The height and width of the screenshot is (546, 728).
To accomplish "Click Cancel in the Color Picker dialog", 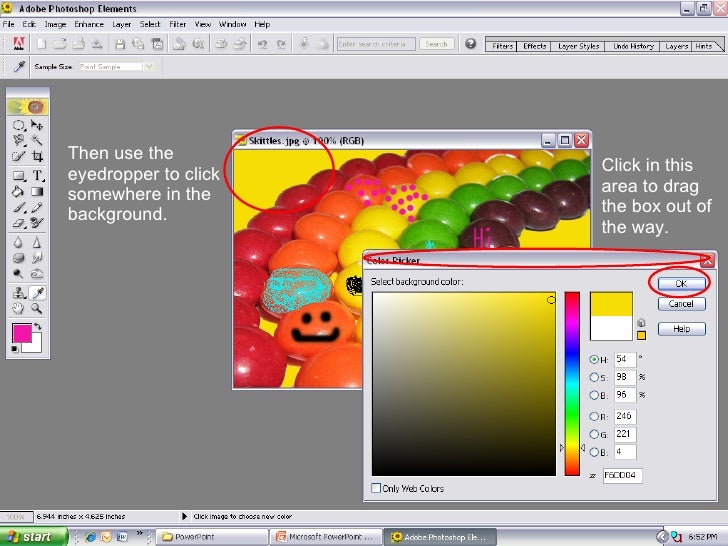I will point(681,304).
